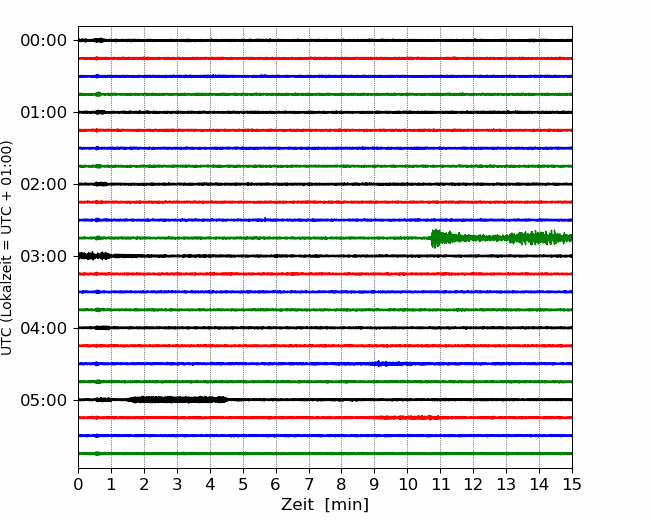The height and width of the screenshot is (520, 650).
Task: Click the x-axis tick label 7
Action: 309,484
